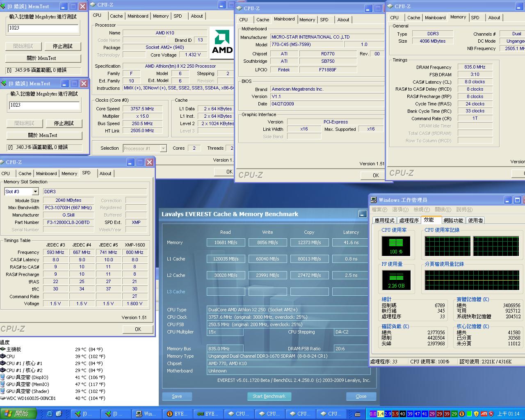This screenshot has width=525, height=420.
Task: Open the Windows Start button
Action: coord(18,414)
